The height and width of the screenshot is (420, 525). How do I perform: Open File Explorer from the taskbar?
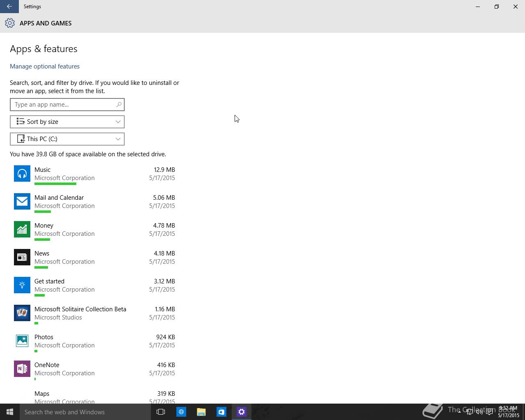[201, 412]
